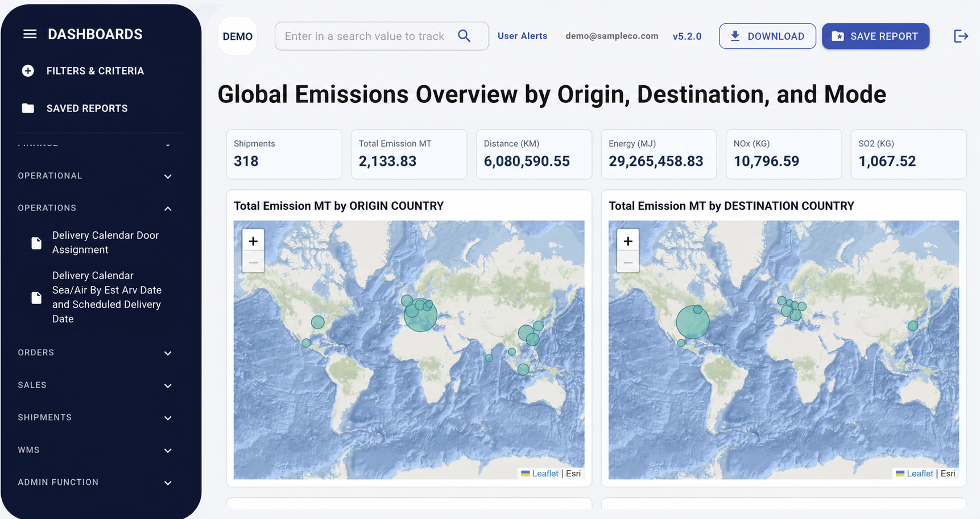Click the Leaflet link on Destination Country map
This screenshot has width=980, height=519.
coord(920,474)
